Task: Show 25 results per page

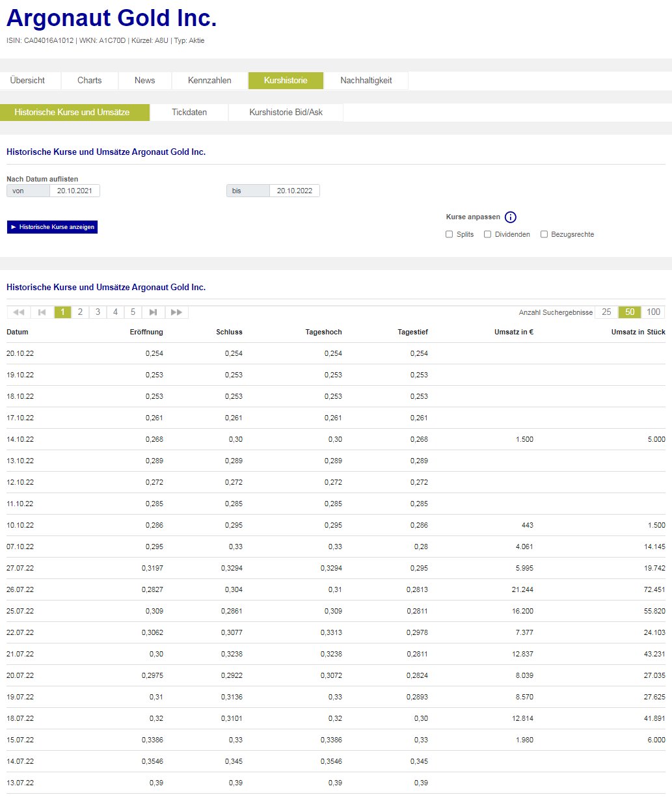Action: [606, 312]
